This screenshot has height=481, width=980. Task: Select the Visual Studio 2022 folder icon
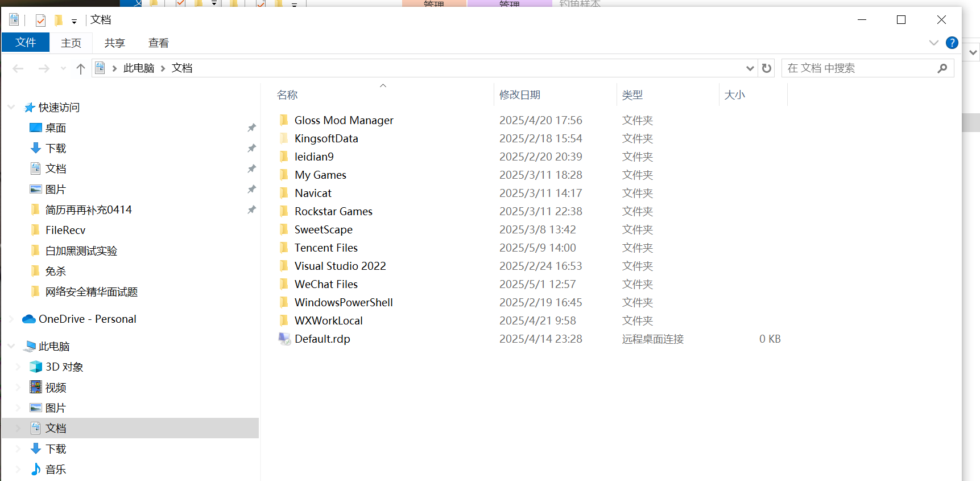click(284, 266)
